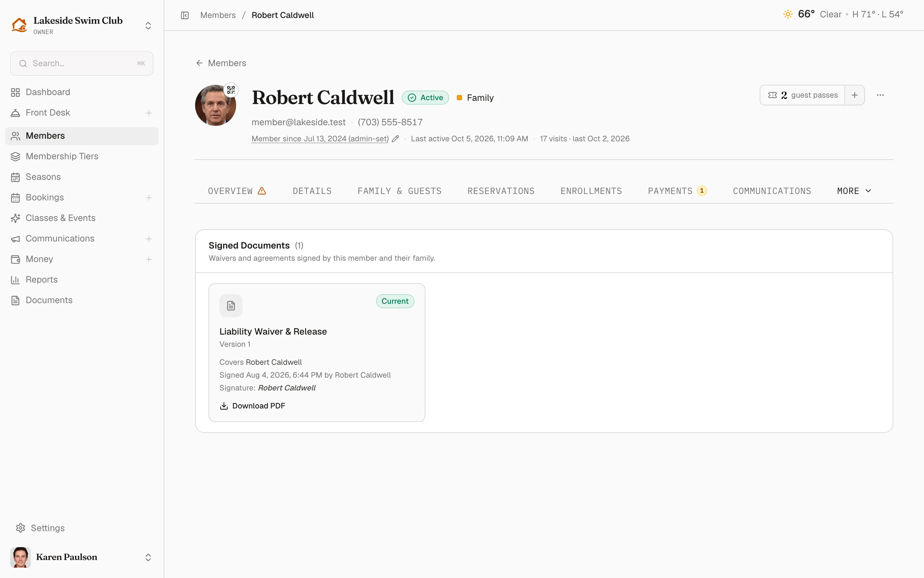Click the back to Members link
The height and width of the screenshot is (578, 924).
tap(221, 63)
